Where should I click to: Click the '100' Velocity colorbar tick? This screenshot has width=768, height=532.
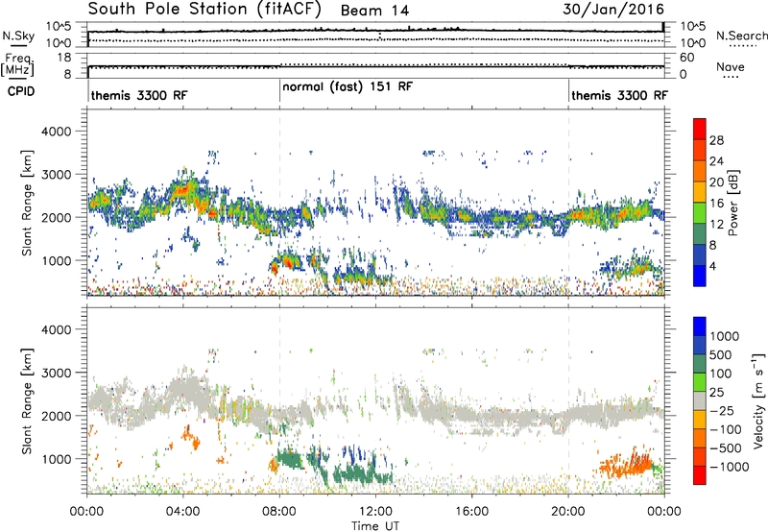tap(721, 374)
